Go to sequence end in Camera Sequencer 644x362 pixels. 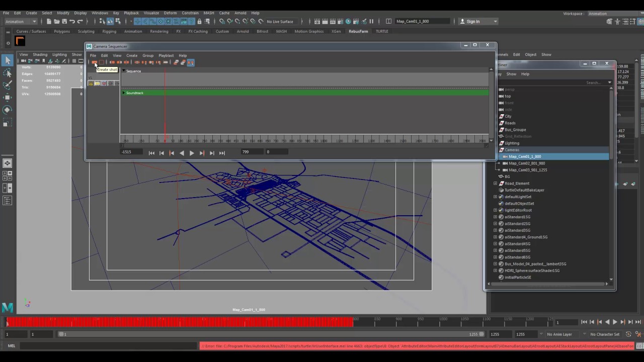pos(222,153)
